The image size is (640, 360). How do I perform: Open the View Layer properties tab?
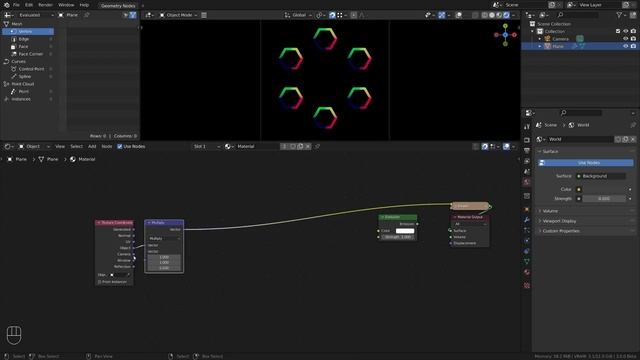click(527, 161)
